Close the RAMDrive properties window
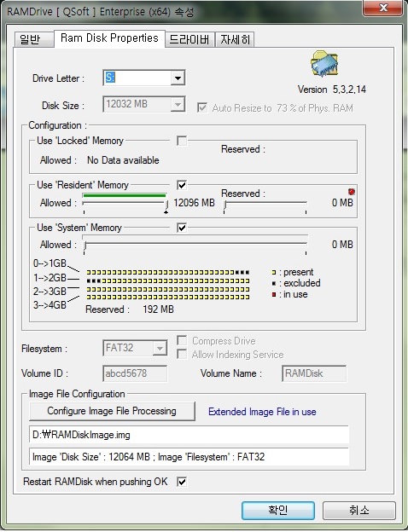 (x=383, y=8)
